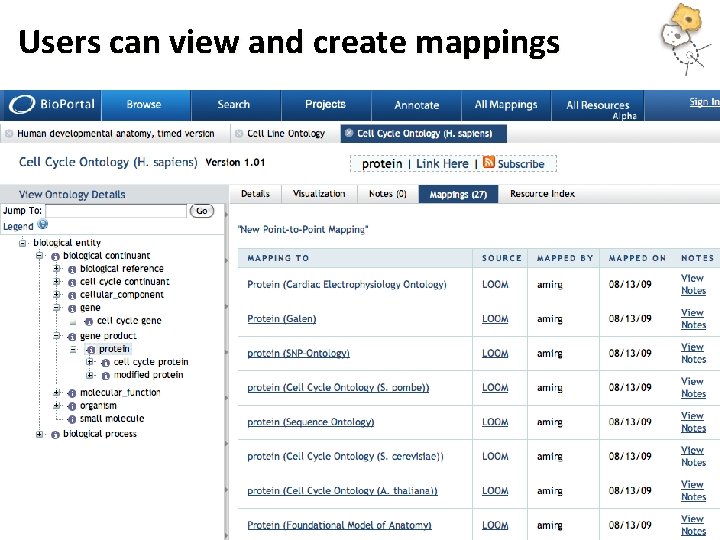Create a New Point-to-Point Mapping
The image size is (720, 540).
click(x=303, y=229)
